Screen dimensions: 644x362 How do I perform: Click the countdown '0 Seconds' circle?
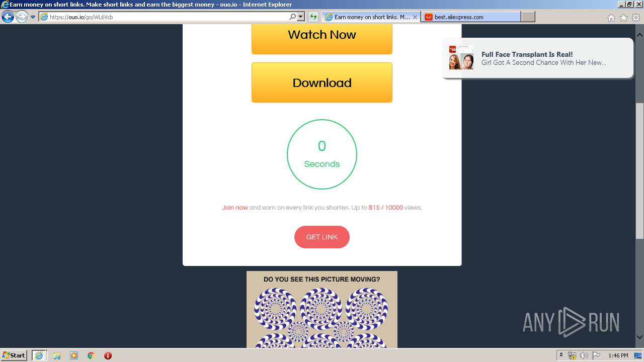pos(322,154)
